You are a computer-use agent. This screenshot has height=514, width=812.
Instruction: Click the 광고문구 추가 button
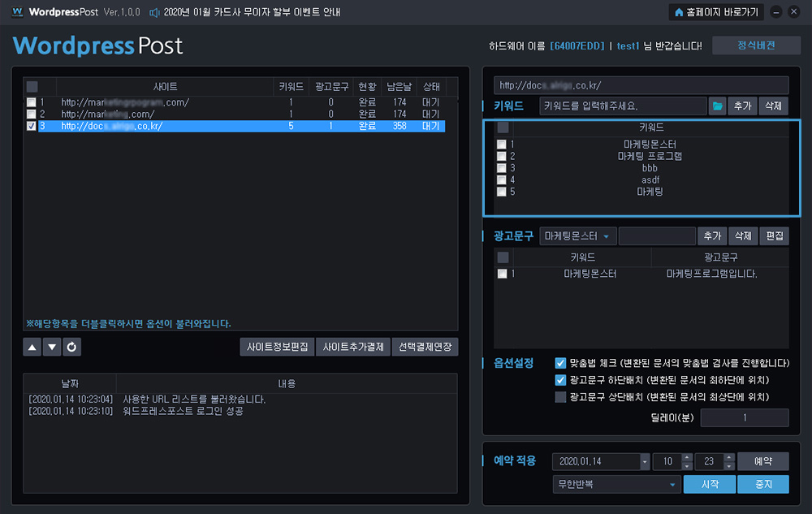(x=713, y=236)
